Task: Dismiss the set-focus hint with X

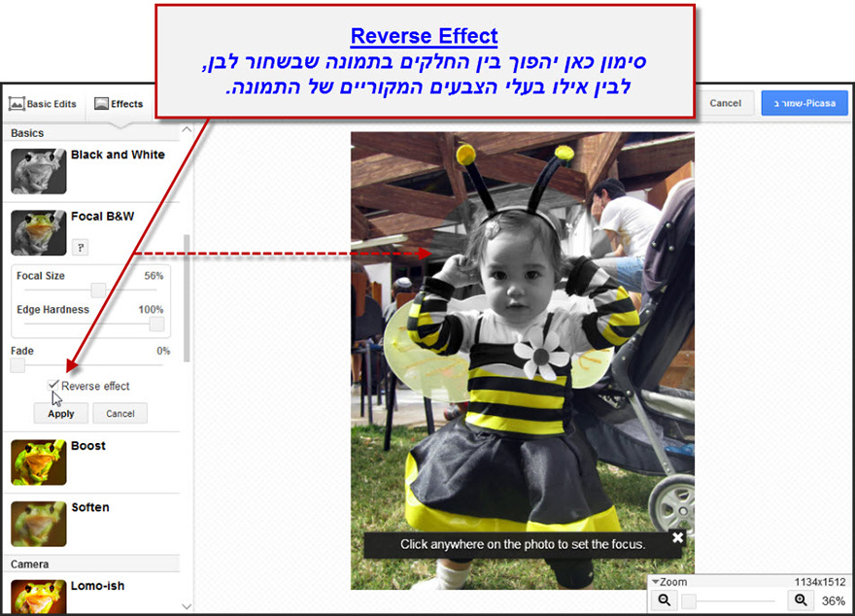Action: pyautogui.click(x=677, y=537)
